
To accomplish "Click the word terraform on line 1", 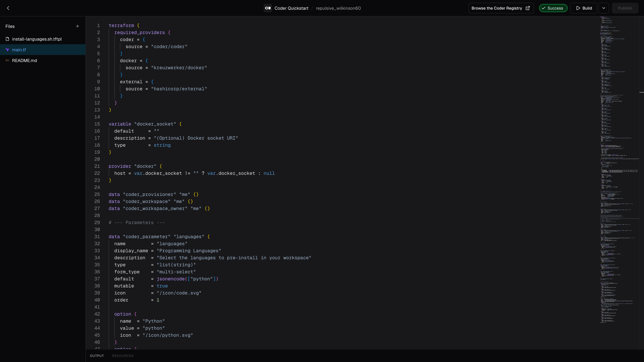I will (121, 25).
